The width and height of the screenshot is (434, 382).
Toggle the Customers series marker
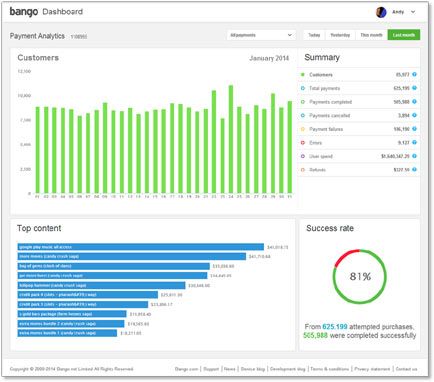303,75
